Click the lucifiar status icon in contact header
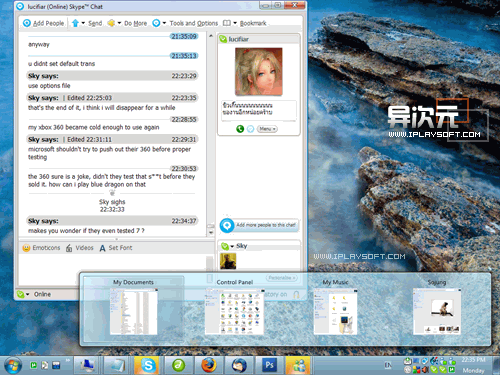500x375 pixels. (223, 39)
